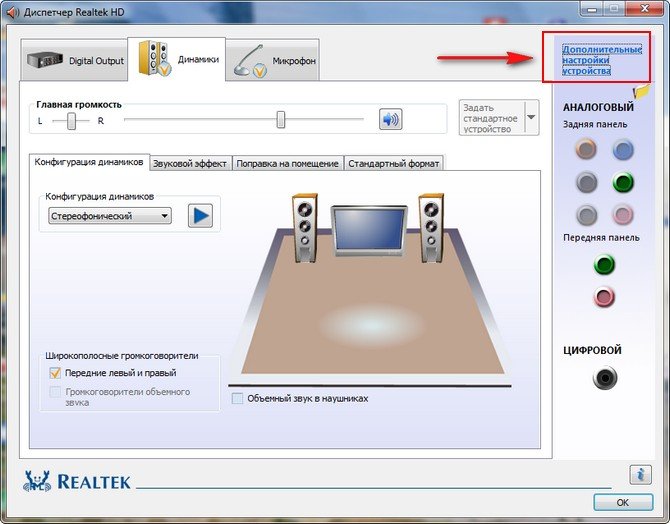Open the information button above OK
The image size is (670, 524).
pos(640,474)
